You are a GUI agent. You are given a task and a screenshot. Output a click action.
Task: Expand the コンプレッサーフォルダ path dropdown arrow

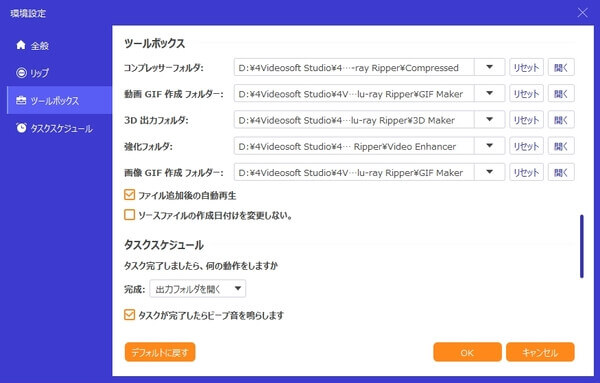489,67
